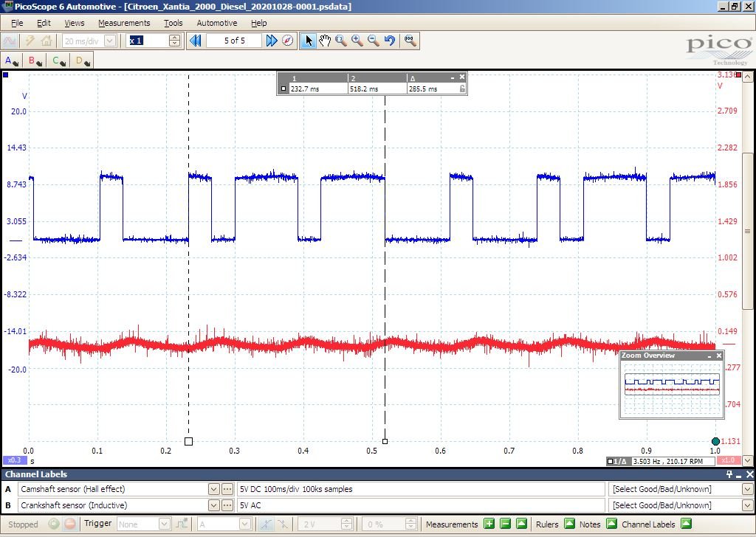Viewport: 756px width, 537px height.
Task: Close the Zoom Overview window
Action: click(719, 356)
